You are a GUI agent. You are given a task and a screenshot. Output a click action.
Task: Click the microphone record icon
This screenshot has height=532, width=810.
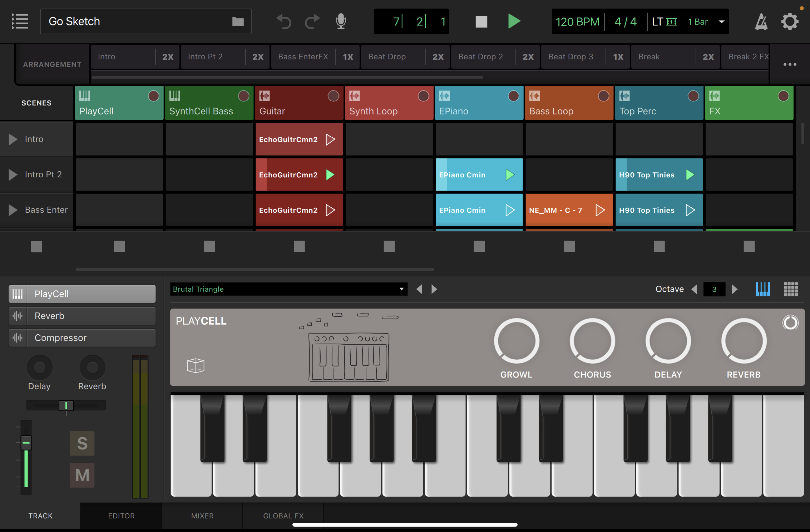coord(341,22)
